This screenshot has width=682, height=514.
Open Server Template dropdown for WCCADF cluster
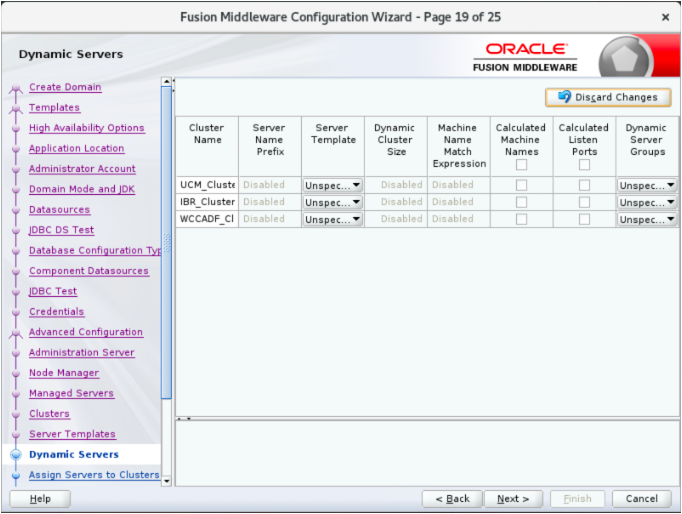[333, 219]
